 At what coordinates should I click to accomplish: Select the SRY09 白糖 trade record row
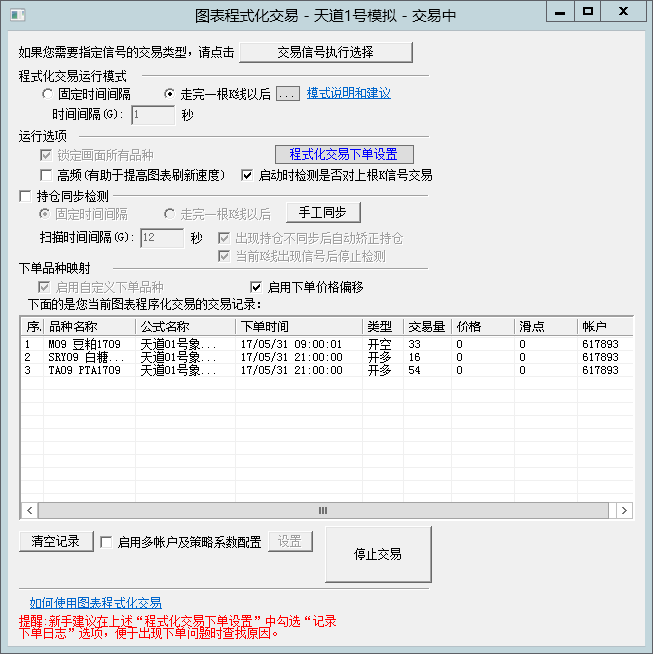[327, 357]
